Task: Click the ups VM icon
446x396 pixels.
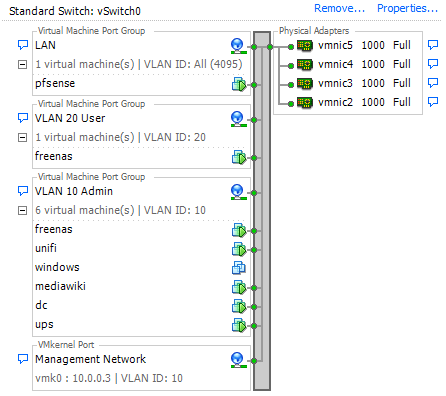Action: click(239, 325)
